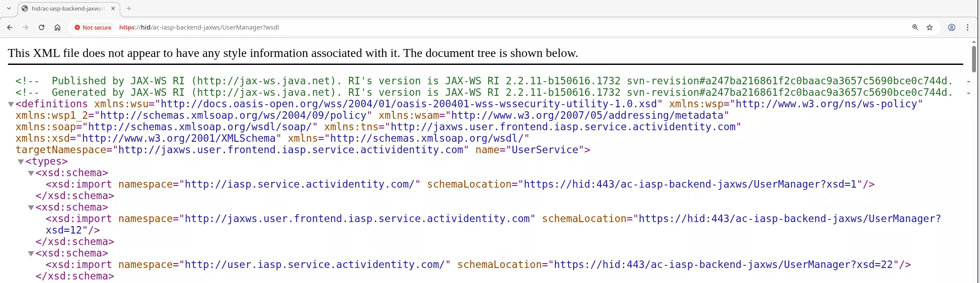Collapse the definitions XML node
This screenshot has height=283, width=980.
[11, 105]
